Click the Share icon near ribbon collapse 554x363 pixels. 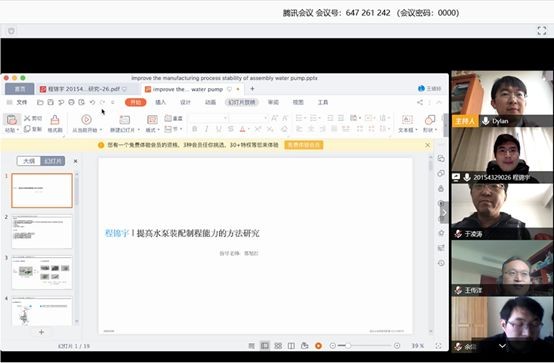(x=420, y=102)
